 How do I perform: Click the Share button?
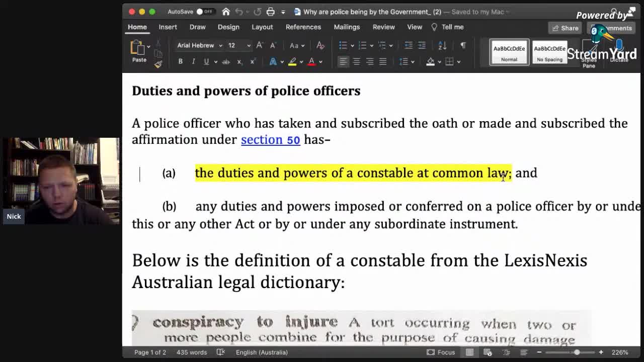565,28
